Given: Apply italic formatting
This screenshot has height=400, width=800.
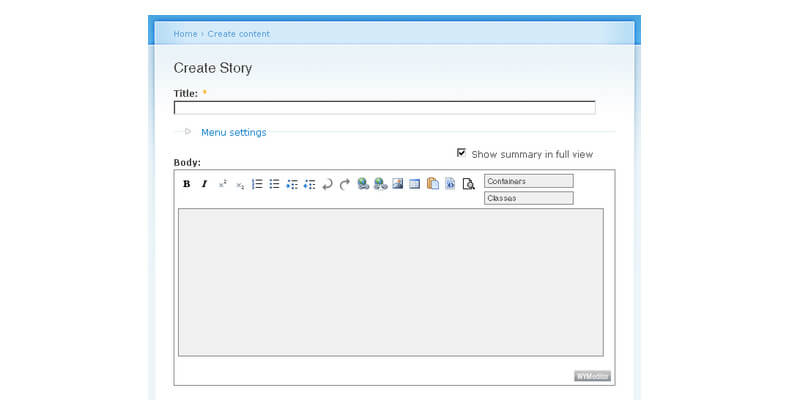Looking at the screenshot, I should (204, 184).
